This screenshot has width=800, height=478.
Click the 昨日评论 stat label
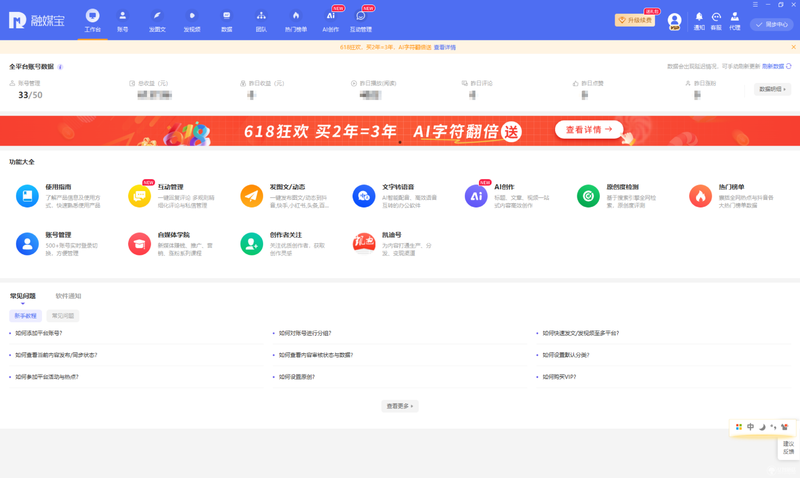tap(481, 83)
